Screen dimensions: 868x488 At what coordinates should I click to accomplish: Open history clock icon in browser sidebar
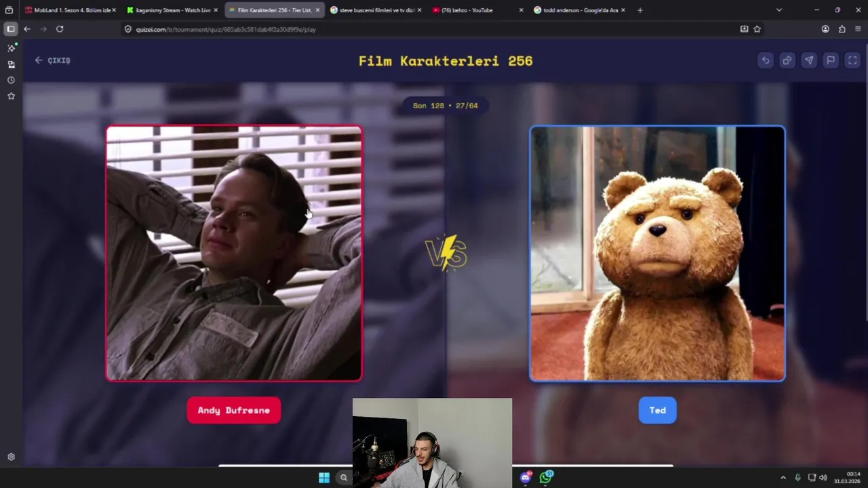(11, 80)
